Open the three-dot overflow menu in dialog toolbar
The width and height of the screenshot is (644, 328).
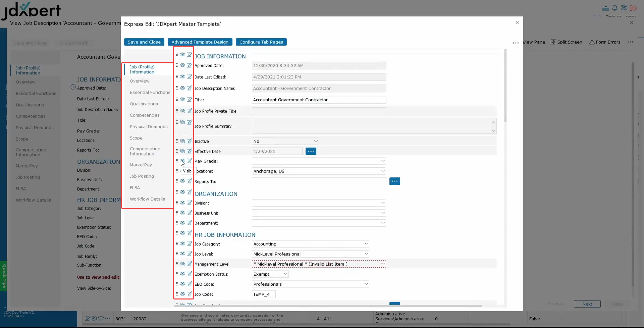point(516,43)
